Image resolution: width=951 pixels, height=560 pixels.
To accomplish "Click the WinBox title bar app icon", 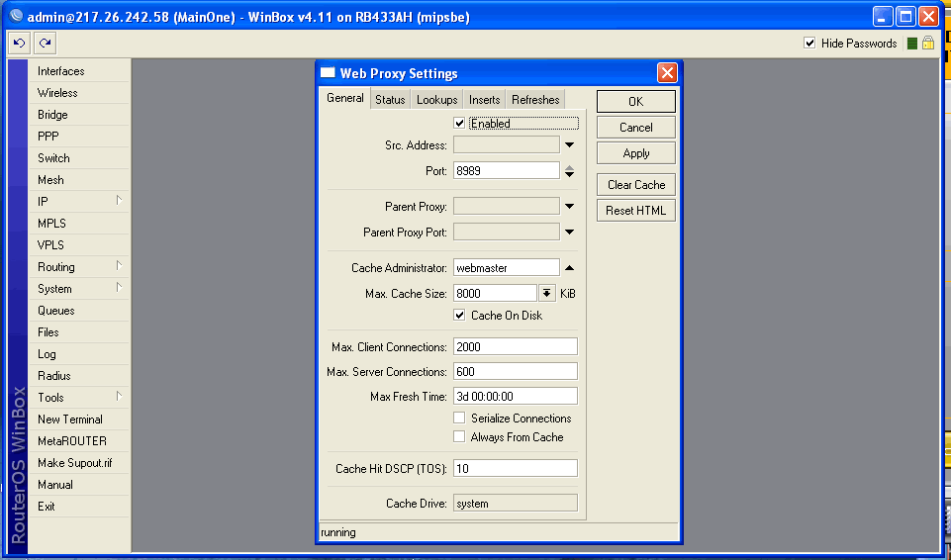I will 17,17.
